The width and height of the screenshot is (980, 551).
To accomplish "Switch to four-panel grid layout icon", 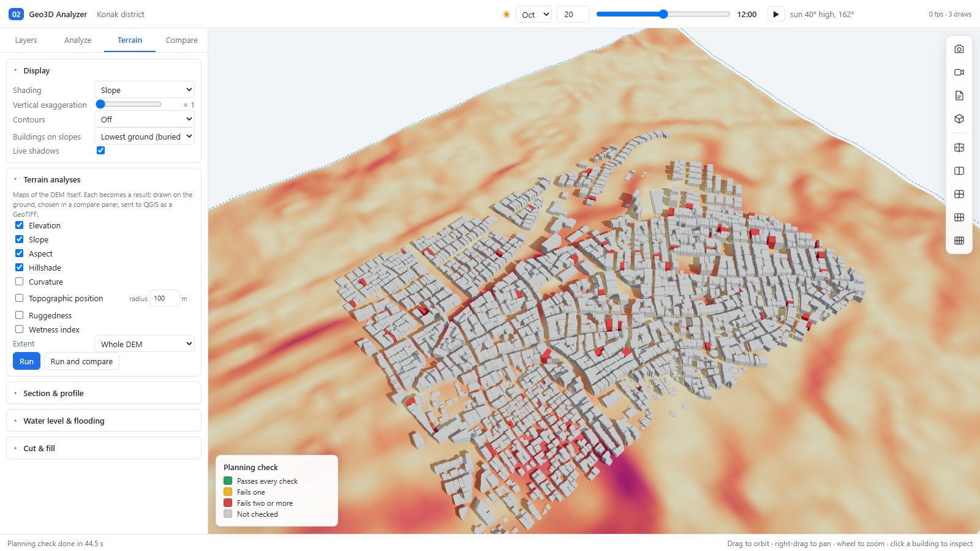I will tap(959, 194).
